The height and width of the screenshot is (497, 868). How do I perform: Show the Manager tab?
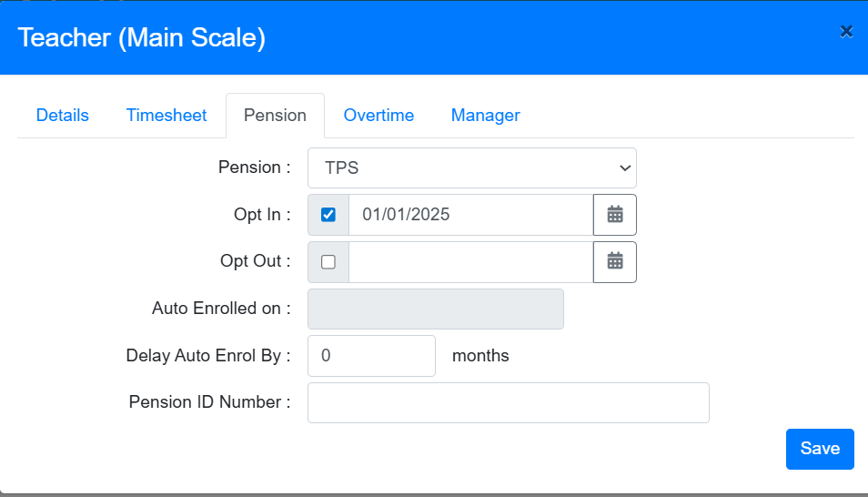point(486,116)
